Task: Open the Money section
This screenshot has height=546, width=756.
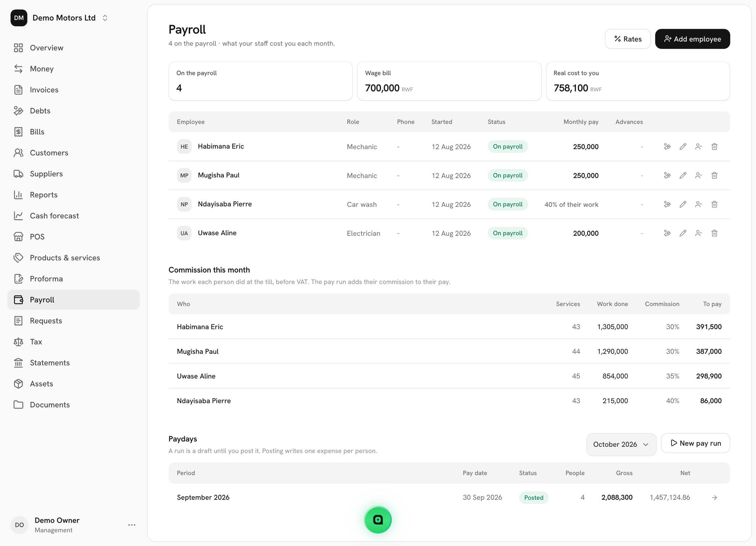Action: [x=73, y=69]
